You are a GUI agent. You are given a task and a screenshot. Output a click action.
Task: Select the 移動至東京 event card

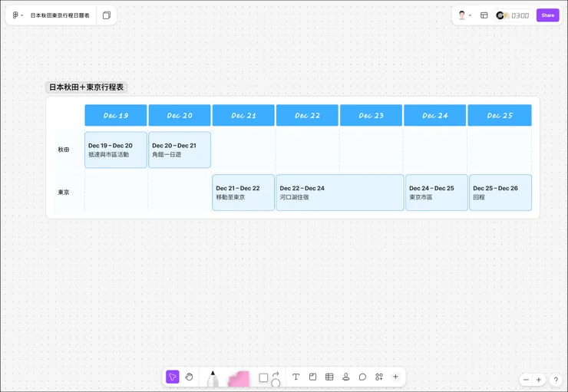(243, 193)
